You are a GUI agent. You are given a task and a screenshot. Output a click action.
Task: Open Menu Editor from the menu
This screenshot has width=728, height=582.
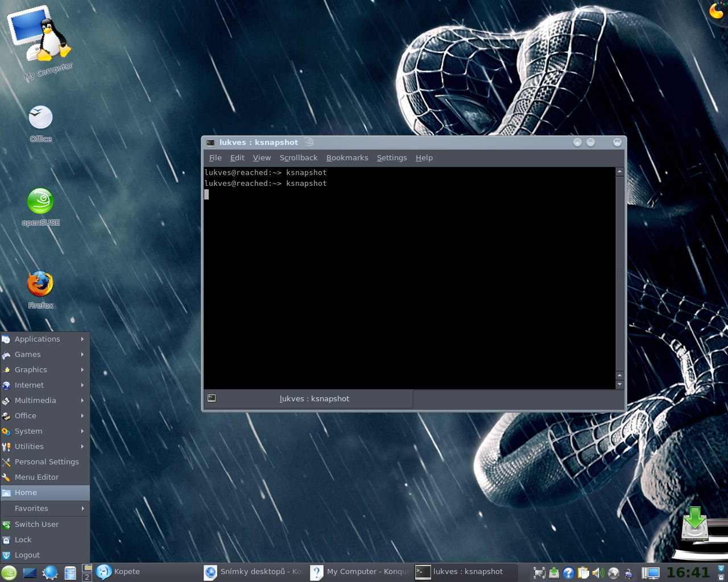pyautogui.click(x=45, y=477)
